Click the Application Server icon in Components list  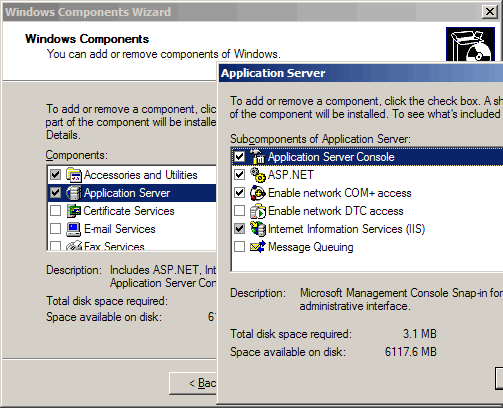tap(74, 193)
